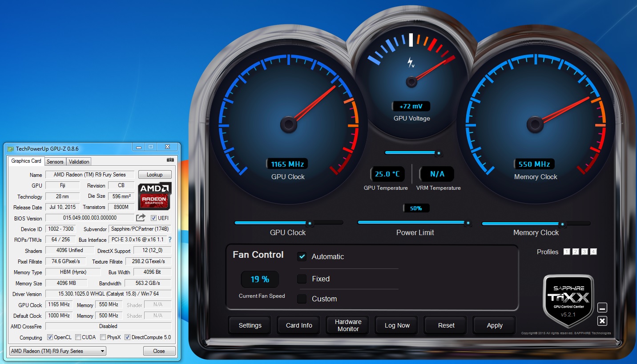Click the GPU Clock slider handle
The height and width of the screenshot is (364, 637).
310,223
